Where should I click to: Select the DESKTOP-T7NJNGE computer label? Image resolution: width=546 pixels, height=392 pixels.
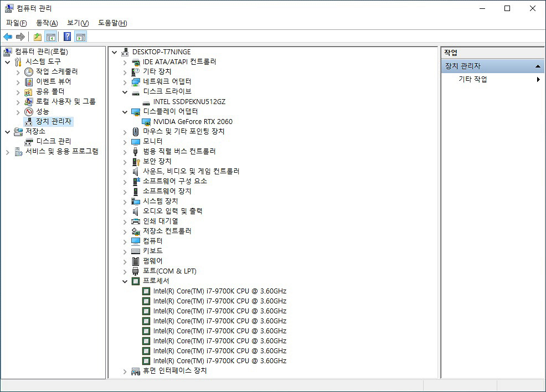161,52
